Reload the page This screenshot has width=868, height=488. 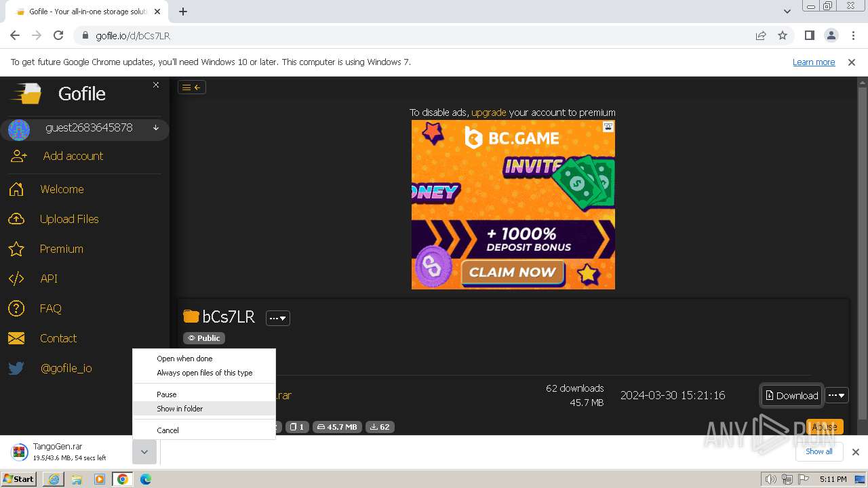click(x=58, y=35)
